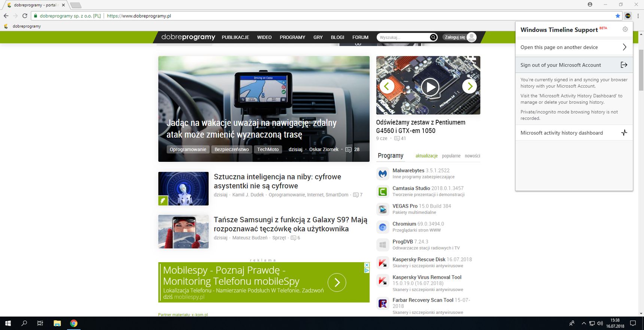644x330 pixels.
Task: Open taskbar Search
Action: point(24,323)
